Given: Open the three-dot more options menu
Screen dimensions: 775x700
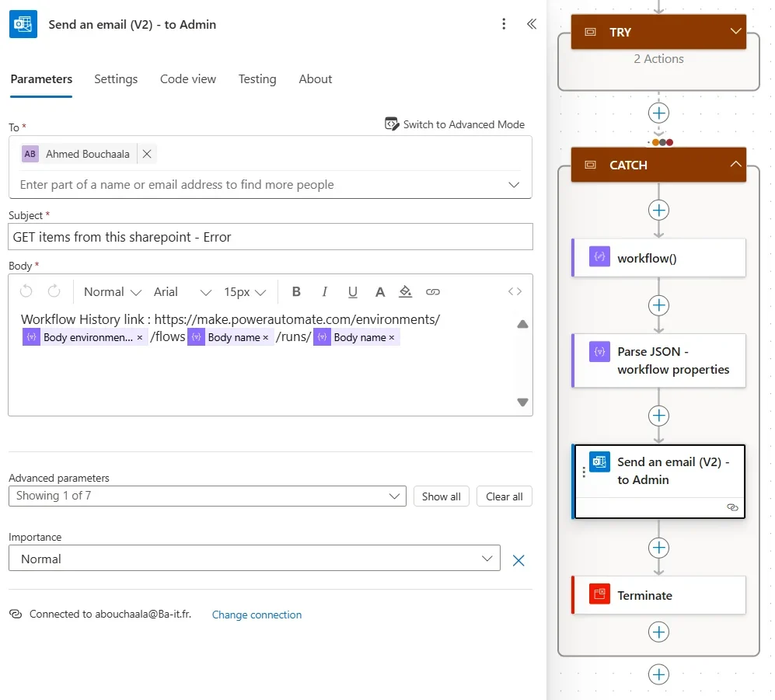Looking at the screenshot, I should [x=504, y=24].
